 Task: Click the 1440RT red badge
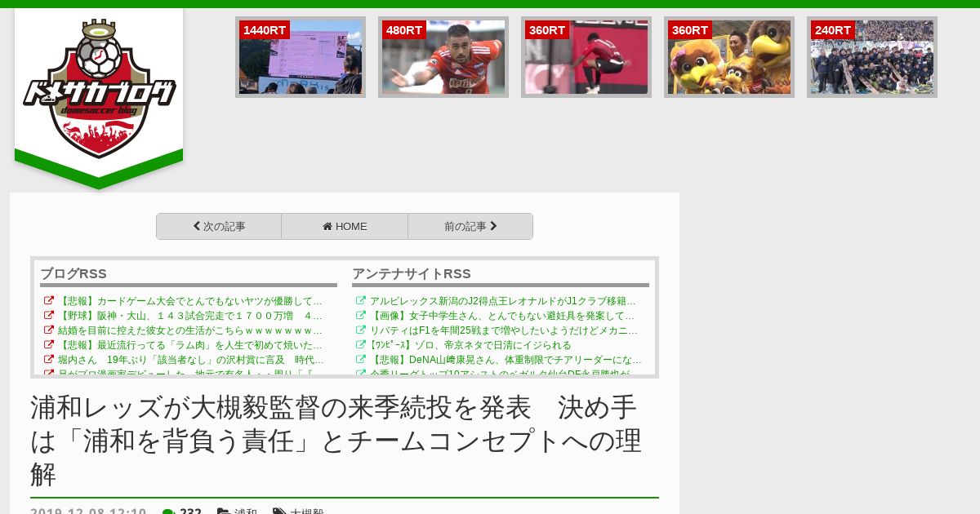point(265,30)
